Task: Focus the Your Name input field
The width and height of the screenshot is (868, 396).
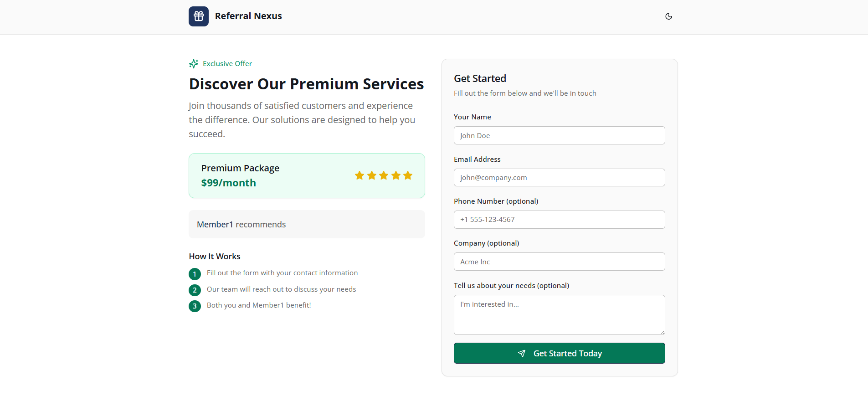Action: coord(560,135)
